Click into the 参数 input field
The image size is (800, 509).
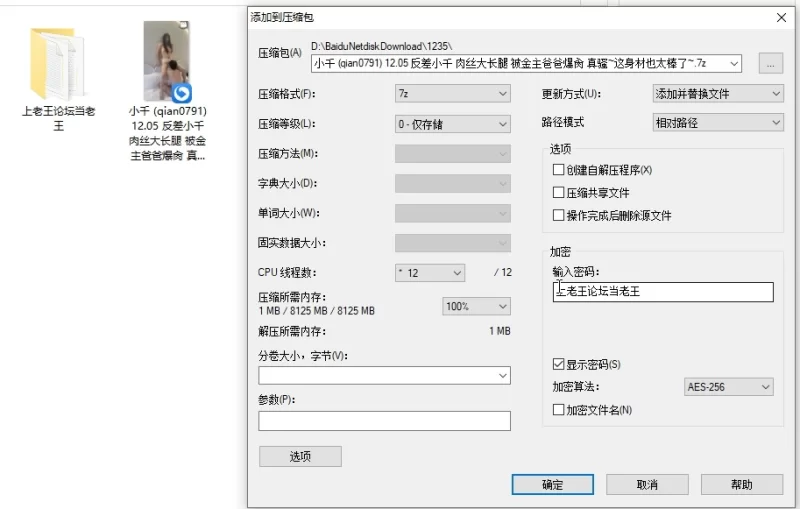tap(384, 421)
